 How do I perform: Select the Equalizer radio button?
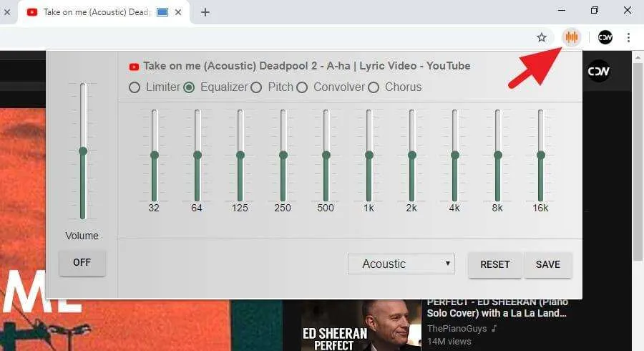pyautogui.click(x=189, y=87)
